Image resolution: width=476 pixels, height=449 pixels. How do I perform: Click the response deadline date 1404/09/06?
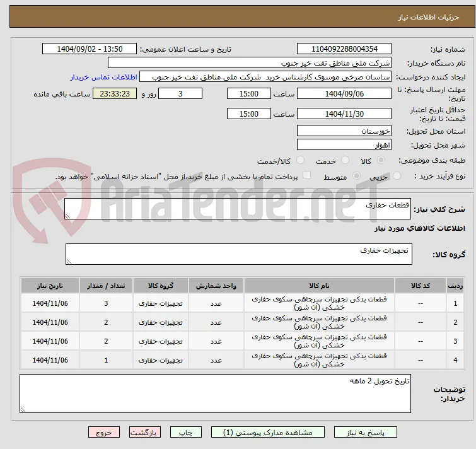[344, 93]
